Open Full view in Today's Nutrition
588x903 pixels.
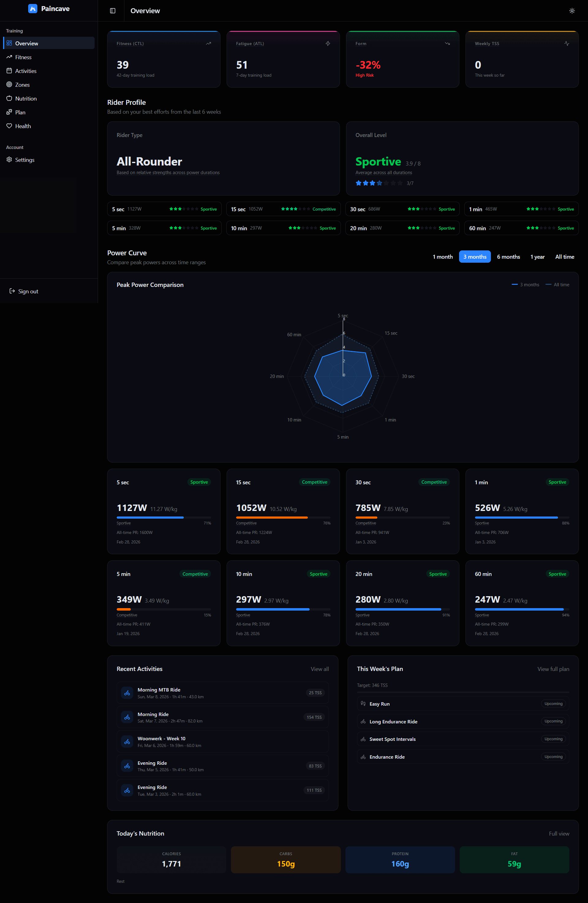pyautogui.click(x=559, y=833)
